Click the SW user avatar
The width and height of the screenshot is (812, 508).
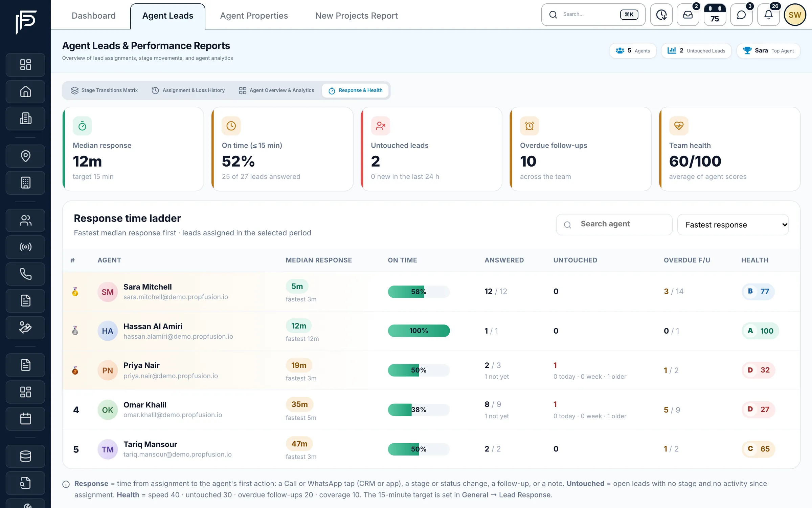point(795,15)
